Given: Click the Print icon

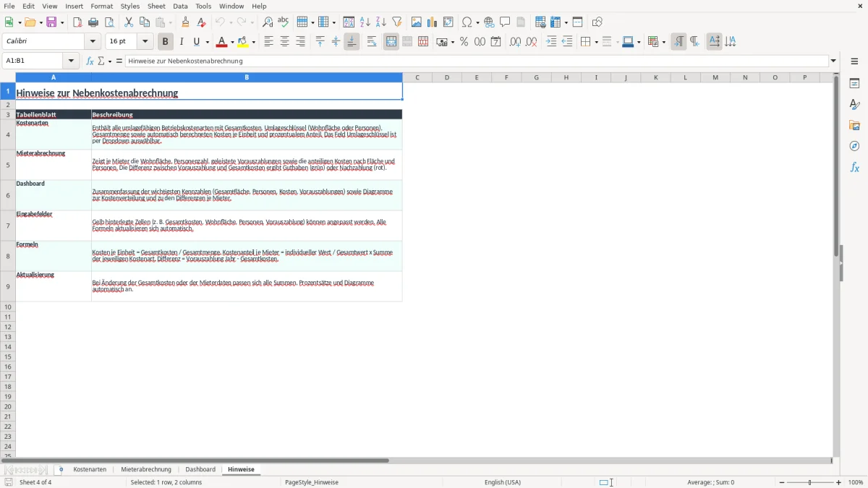Looking at the screenshot, I should click(93, 22).
